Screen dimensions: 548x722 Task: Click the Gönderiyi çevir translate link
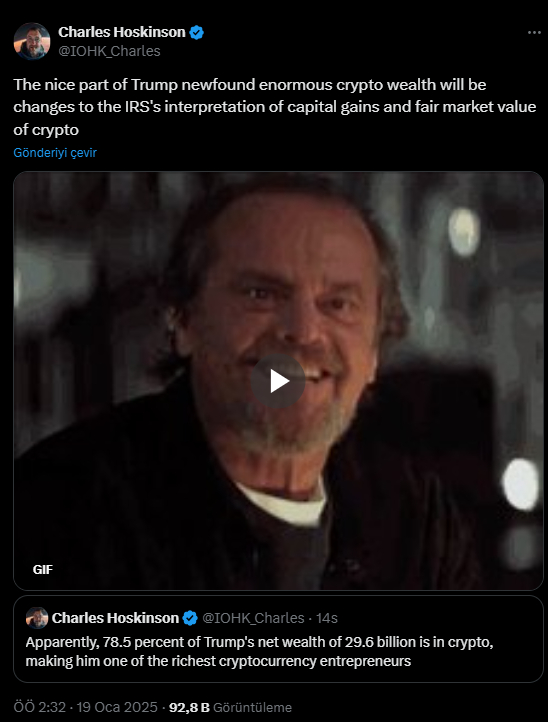coord(55,153)
